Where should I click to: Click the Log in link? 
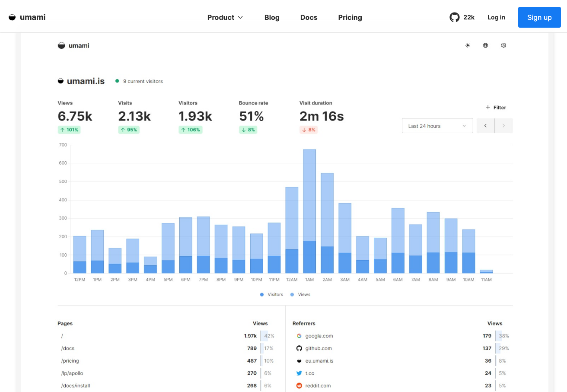tap(496, 17)
